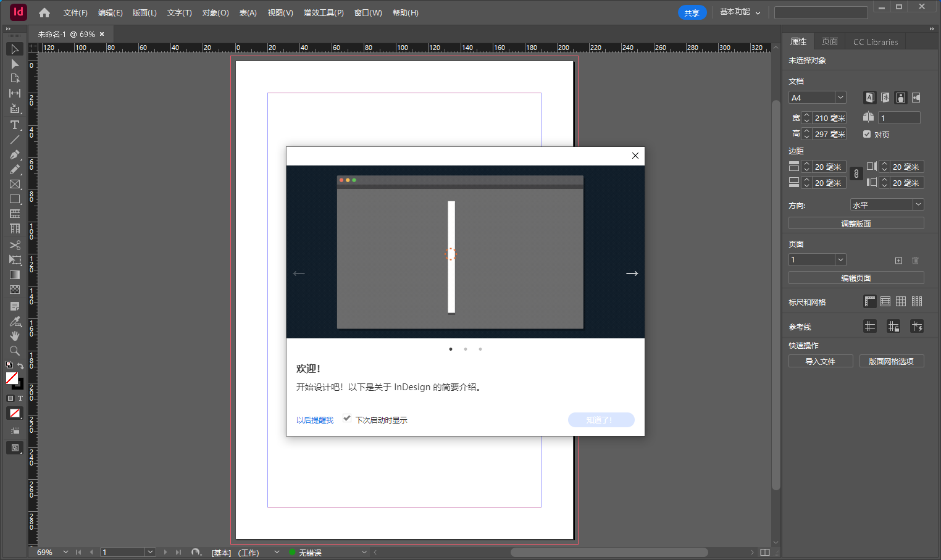Open the A4 page size dropdown

click(840, 97)
